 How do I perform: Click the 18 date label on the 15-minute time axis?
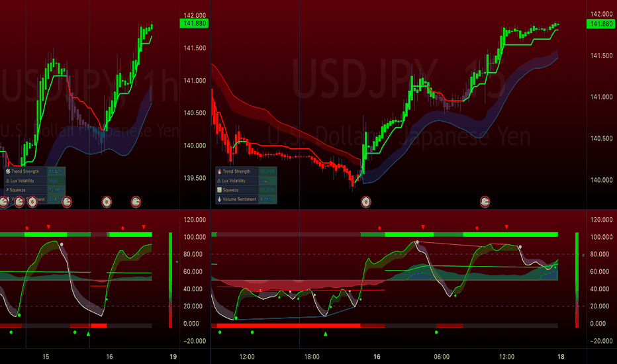click(561, 357)
